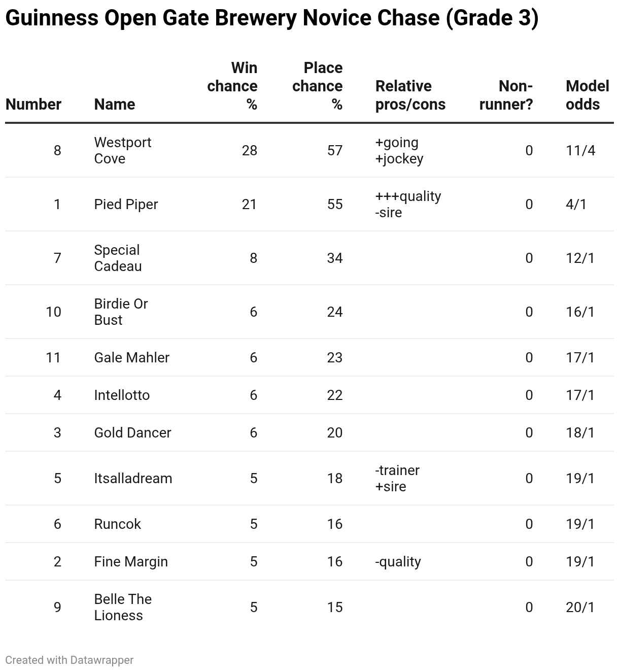Viewport: 619px width, 672px height.
Task: Click the Runcok row name
Action: [117, 524]
